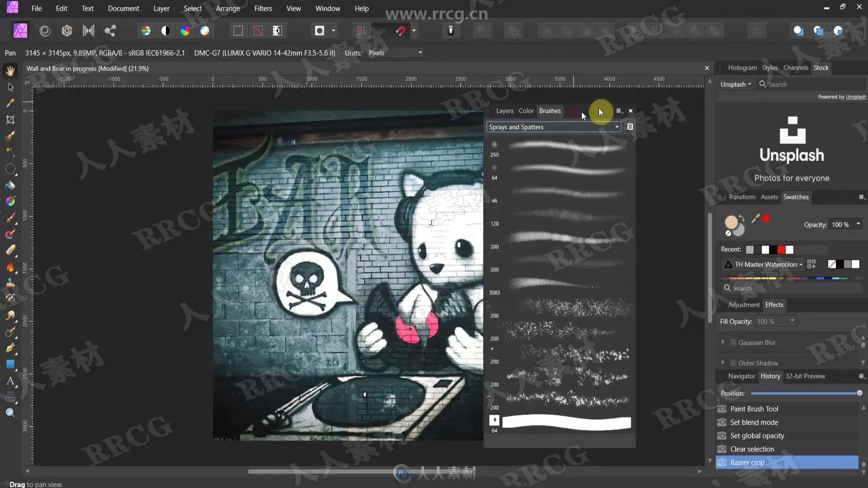Switch to the Histogram tab
868x488 pixels.
point(742,68)
